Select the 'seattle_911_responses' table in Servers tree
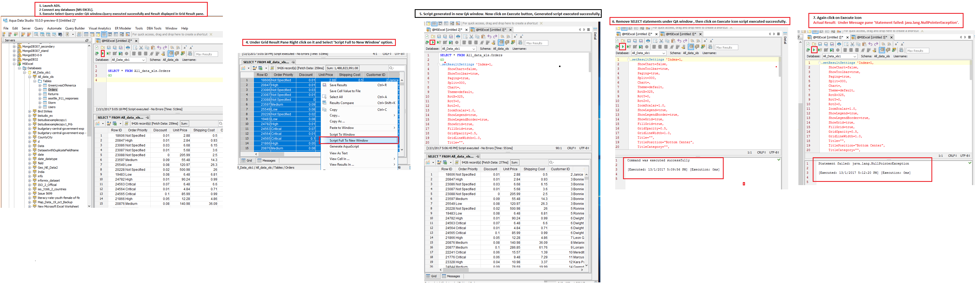Image resolution: width=980 pixels, height=294 pixels. 63,98
